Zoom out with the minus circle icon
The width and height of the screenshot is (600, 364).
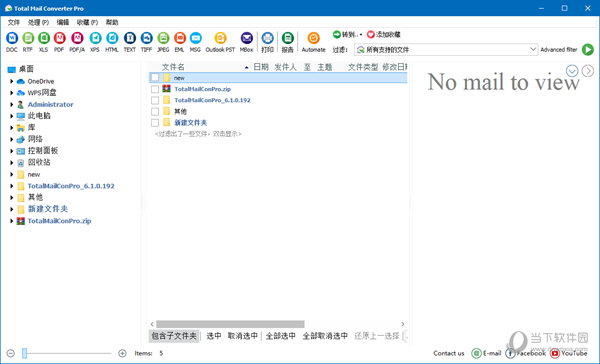click(x=11, y=353)
